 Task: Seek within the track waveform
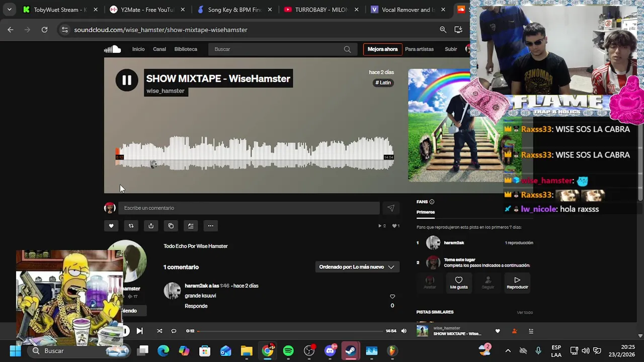click(255, 153)
